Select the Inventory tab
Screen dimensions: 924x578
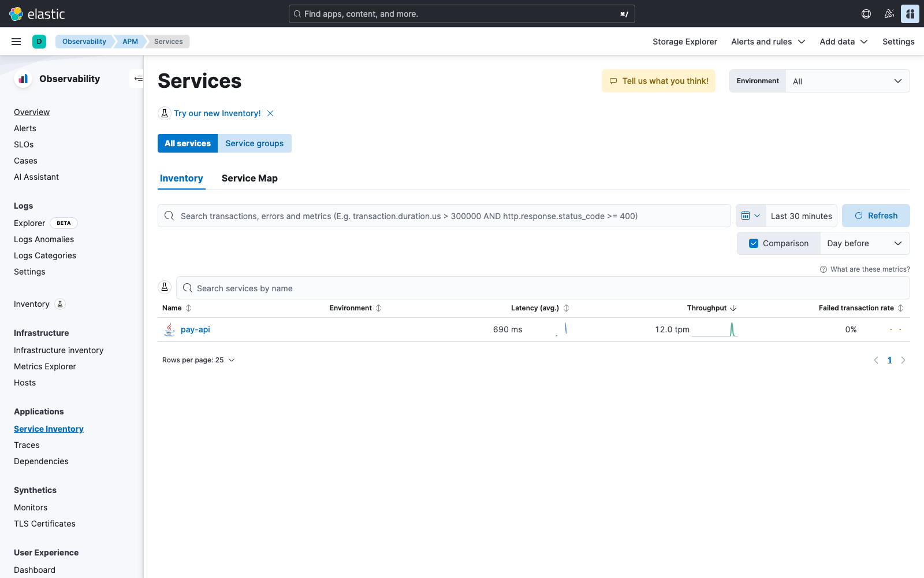click(x=181, y=178)
